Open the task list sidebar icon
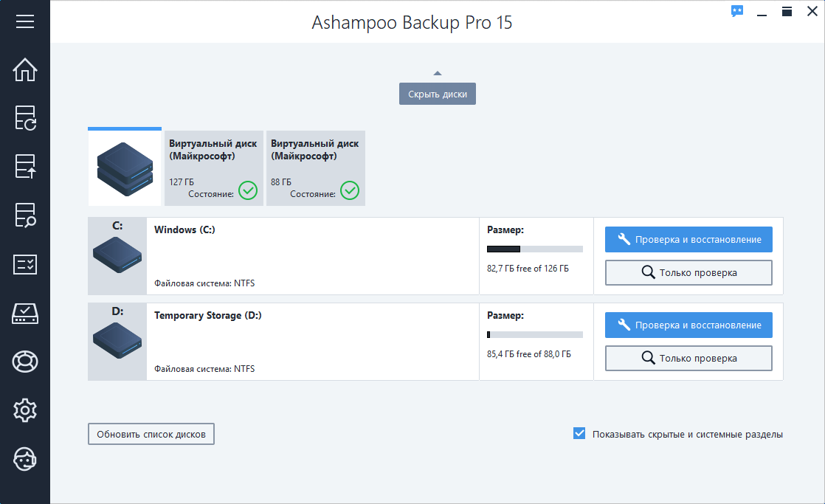 25,264
